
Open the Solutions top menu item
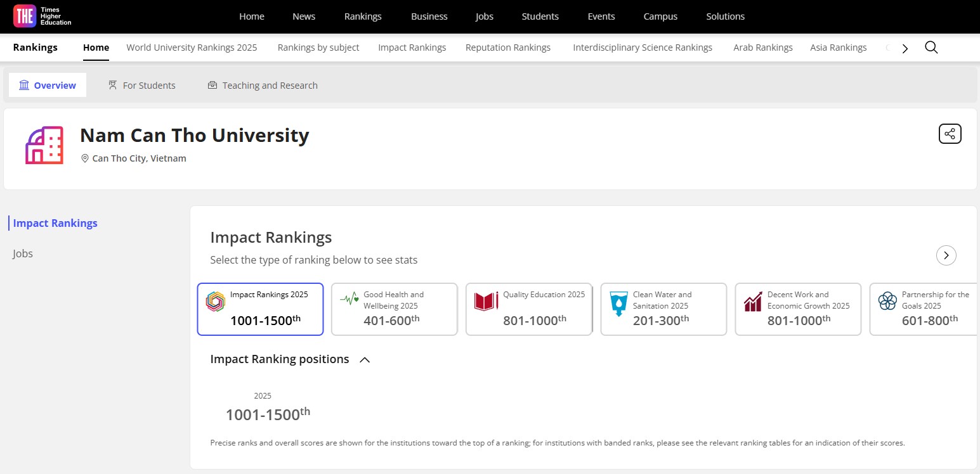[726, 16]
